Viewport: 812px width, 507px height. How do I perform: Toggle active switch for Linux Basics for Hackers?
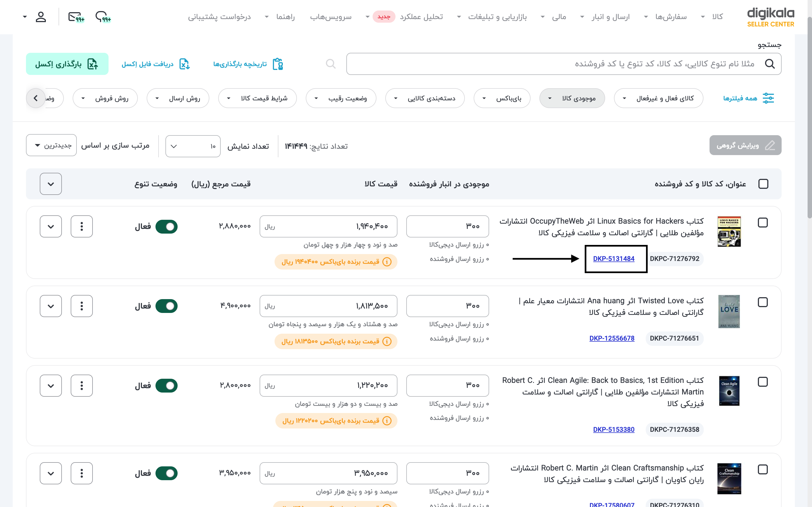(167, 227)
